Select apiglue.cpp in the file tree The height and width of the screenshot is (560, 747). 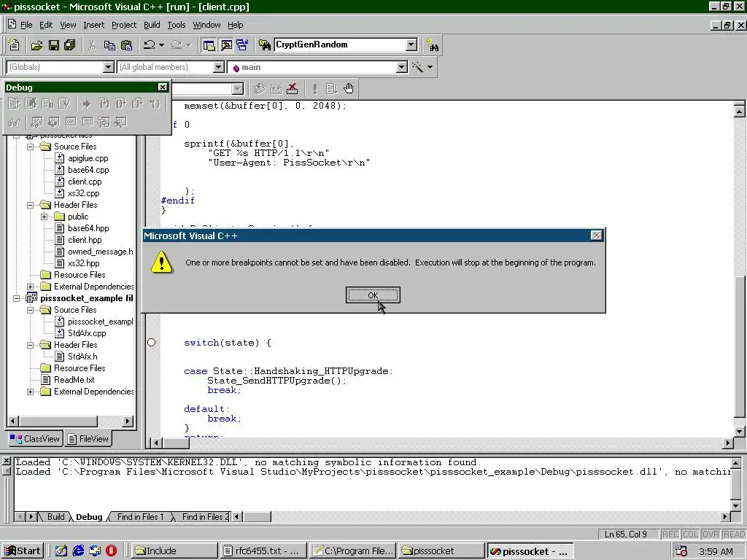tap(88, 158)
